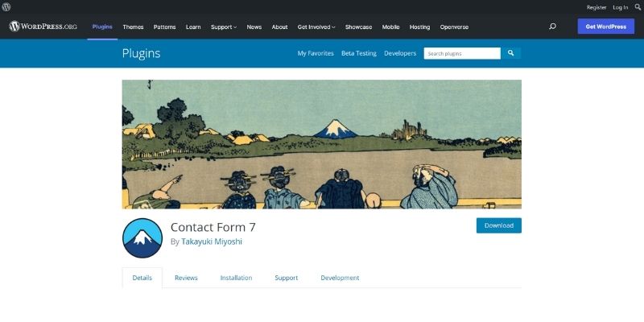Click the Download button
Viewport: 644px width, 322px height.
[499, 225]
